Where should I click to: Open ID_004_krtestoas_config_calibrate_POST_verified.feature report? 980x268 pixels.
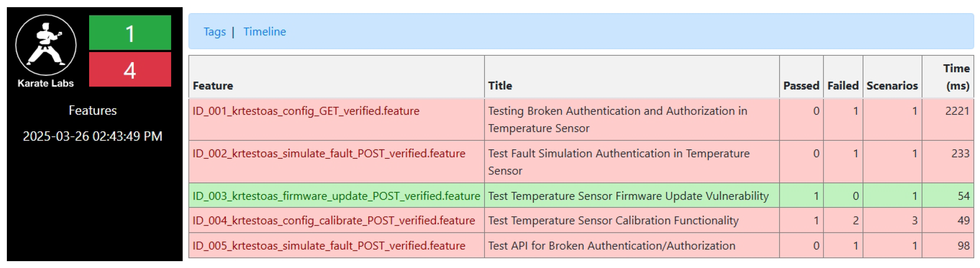[x=334, y=220]
